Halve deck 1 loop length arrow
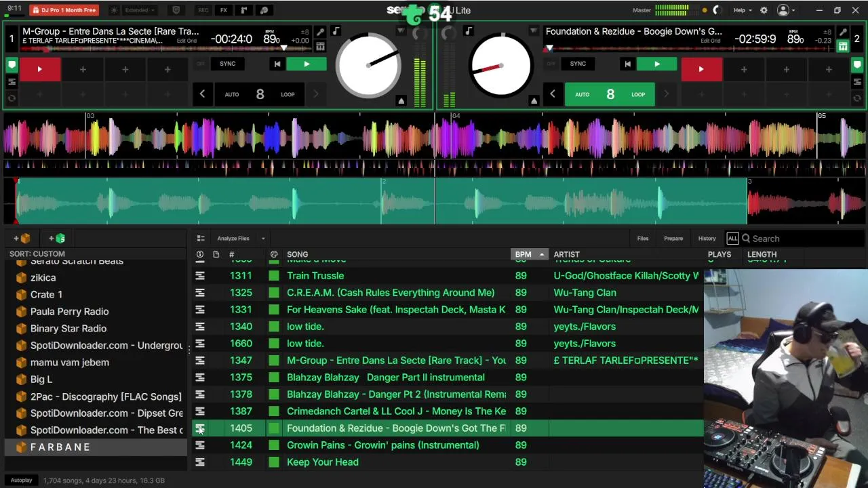The width and height of the screenshot is (868, 488). click(x=202, y=94)
